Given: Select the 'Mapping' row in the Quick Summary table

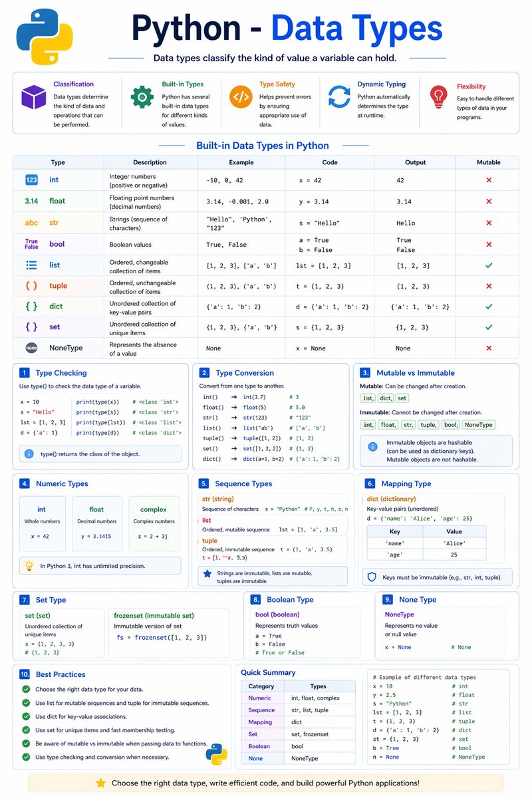Looking at the screenshot, I should point(298,722).
